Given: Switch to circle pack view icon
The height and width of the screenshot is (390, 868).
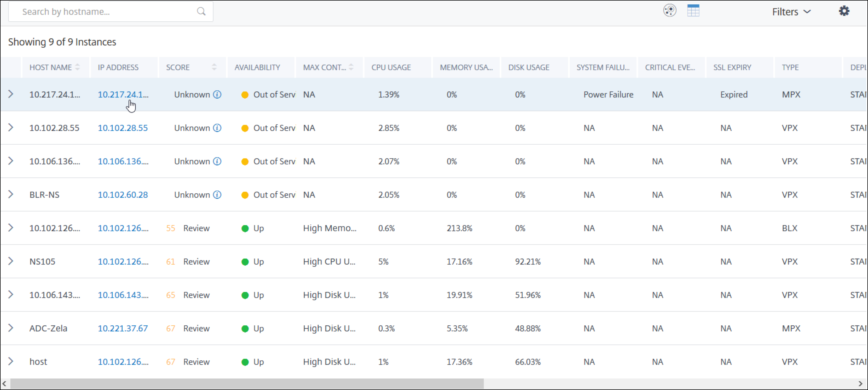Looking at the screenshot, I should click(670, 10).
